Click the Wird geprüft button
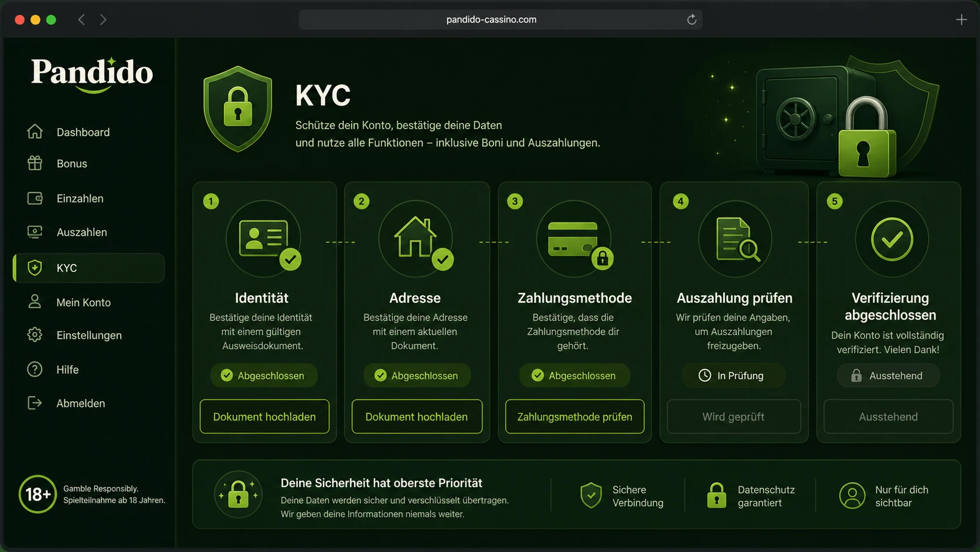This screenshot has width=980, height=552. click(734, 416)
